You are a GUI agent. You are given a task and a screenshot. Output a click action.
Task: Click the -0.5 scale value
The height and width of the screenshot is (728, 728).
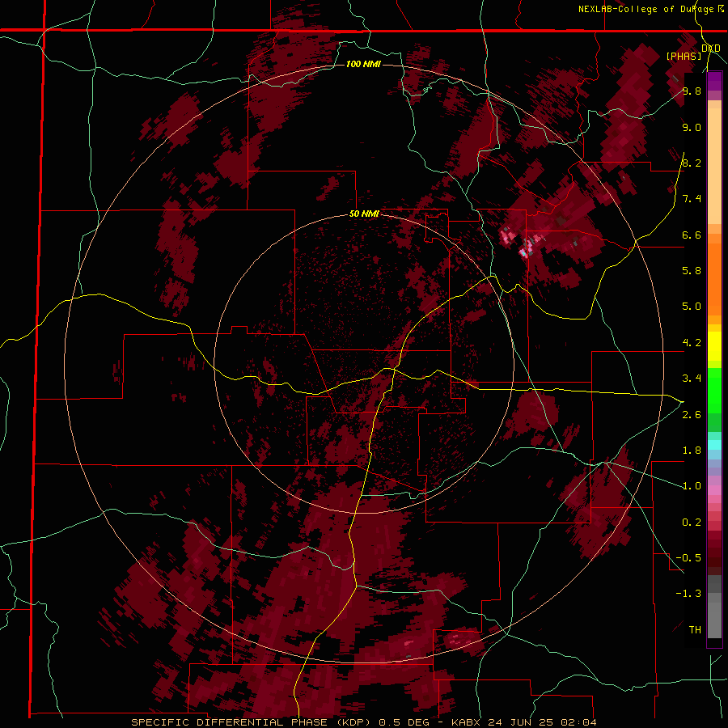[x=688, y=558]
